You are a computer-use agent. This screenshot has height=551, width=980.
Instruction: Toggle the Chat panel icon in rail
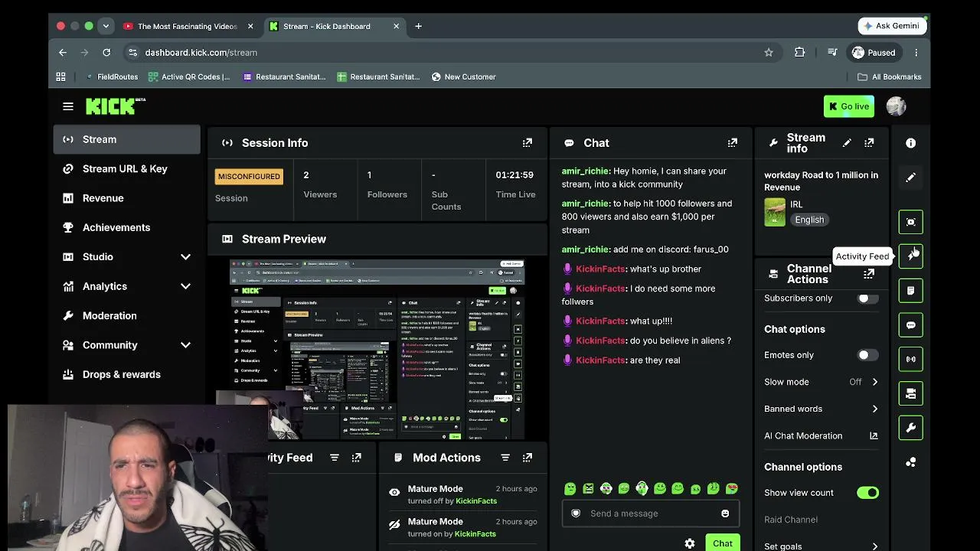[x=911, y=325]
